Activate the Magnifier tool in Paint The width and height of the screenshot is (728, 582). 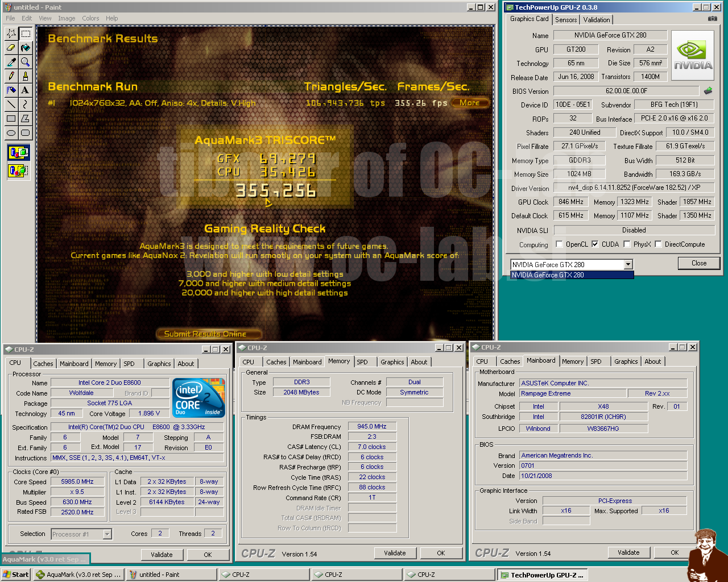26,62
